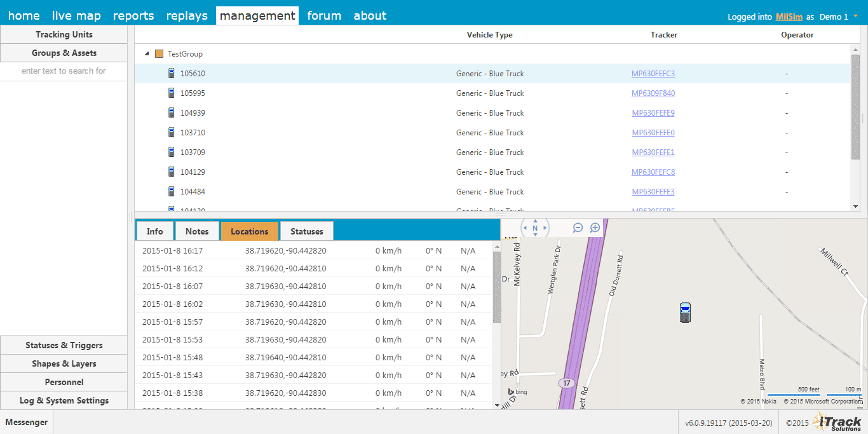Click the Operator column header

point(797,35)
